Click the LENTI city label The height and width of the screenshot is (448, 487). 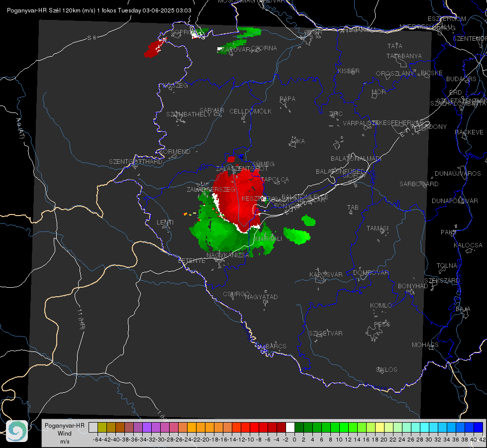165,223
